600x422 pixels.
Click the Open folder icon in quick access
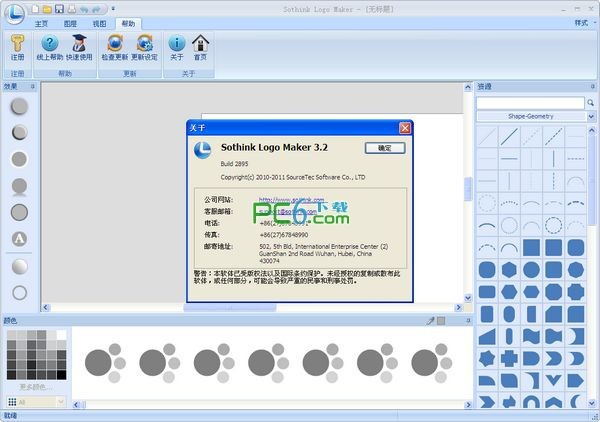(47, 9)
